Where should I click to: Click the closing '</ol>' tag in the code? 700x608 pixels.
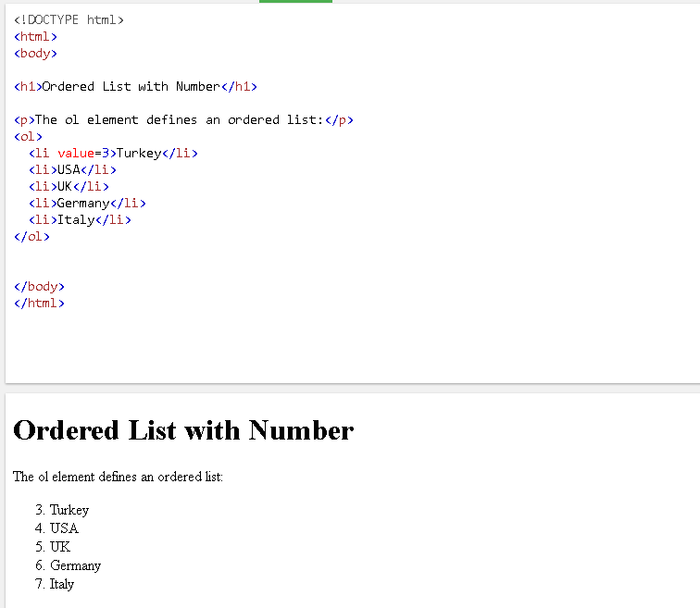point(31,236)
